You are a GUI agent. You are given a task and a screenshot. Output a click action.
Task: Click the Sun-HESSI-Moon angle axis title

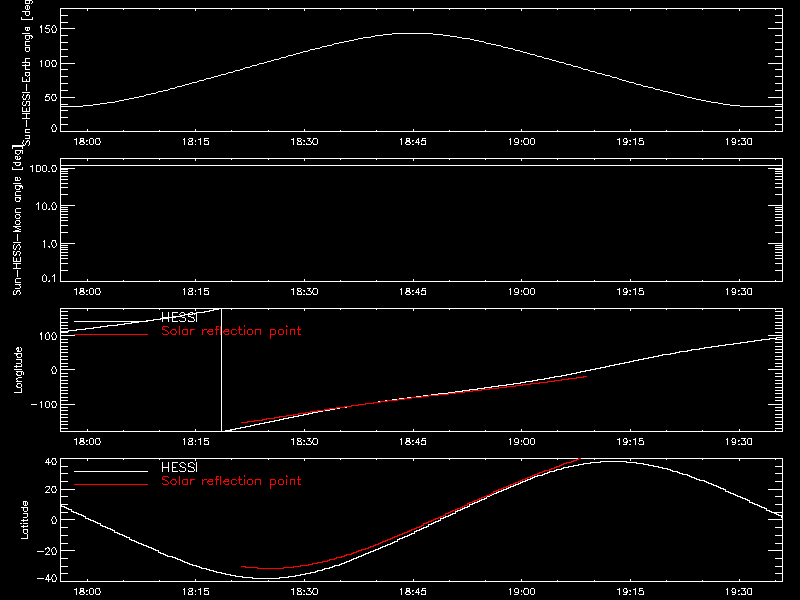point(18,221)
